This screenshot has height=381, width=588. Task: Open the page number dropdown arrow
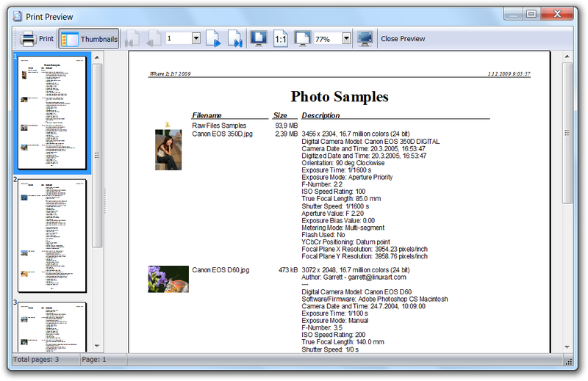(x=196, y=38)
